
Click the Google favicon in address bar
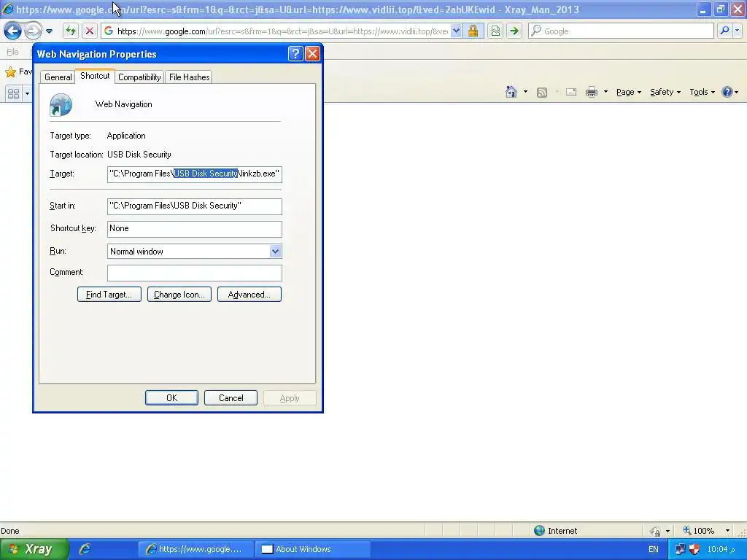tap(109, 31)
